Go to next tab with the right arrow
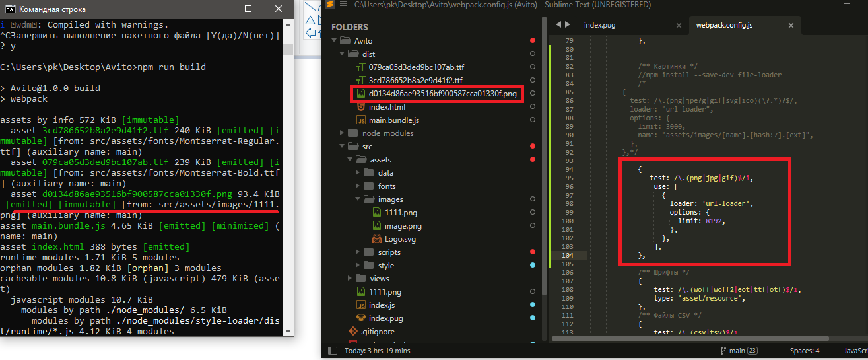The height and width of the screenshot is (360, 868). click(567, 24)
